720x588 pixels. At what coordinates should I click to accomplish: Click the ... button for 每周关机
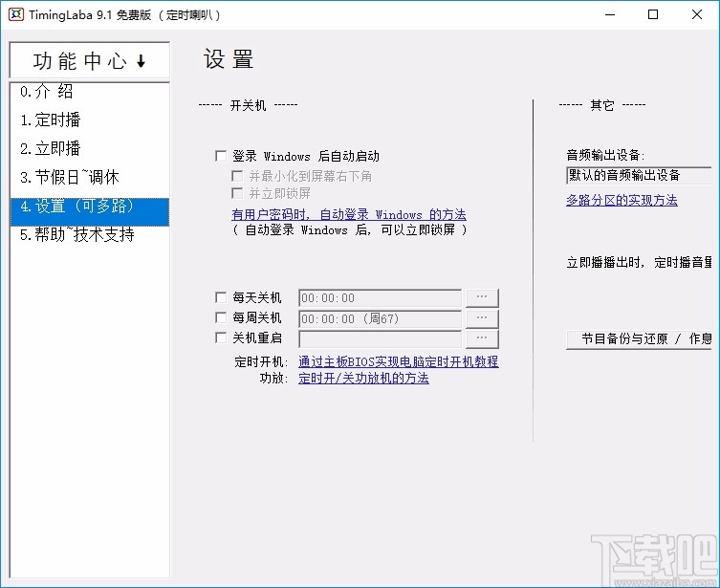coord(482,318)
